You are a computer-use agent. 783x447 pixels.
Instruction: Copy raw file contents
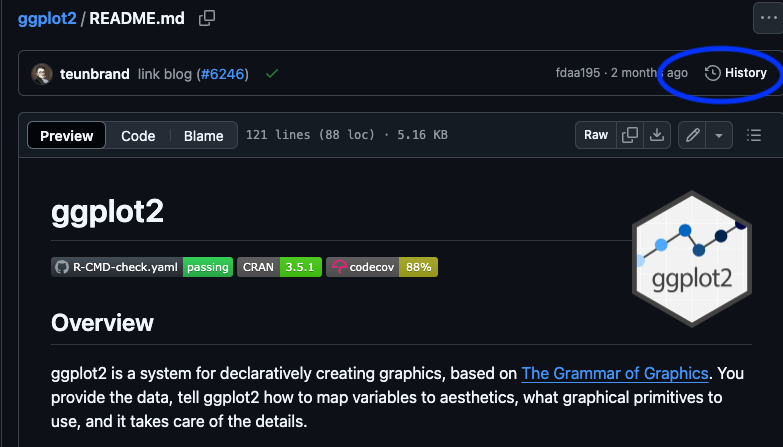click(630, 135)
